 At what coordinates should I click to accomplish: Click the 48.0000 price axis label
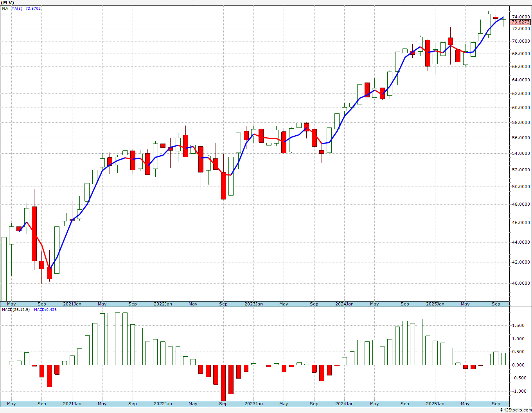click(521, 204)
